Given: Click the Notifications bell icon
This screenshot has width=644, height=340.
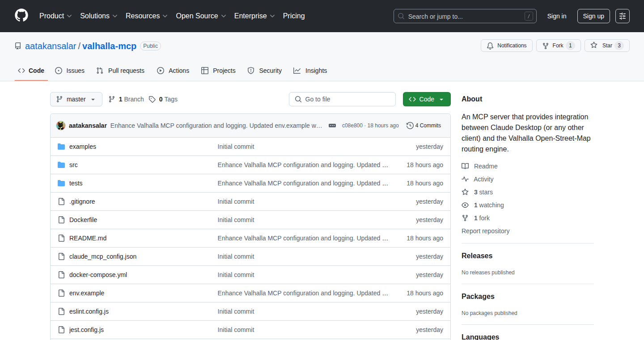Looking at the screenshot, I should tap(490, 46).
